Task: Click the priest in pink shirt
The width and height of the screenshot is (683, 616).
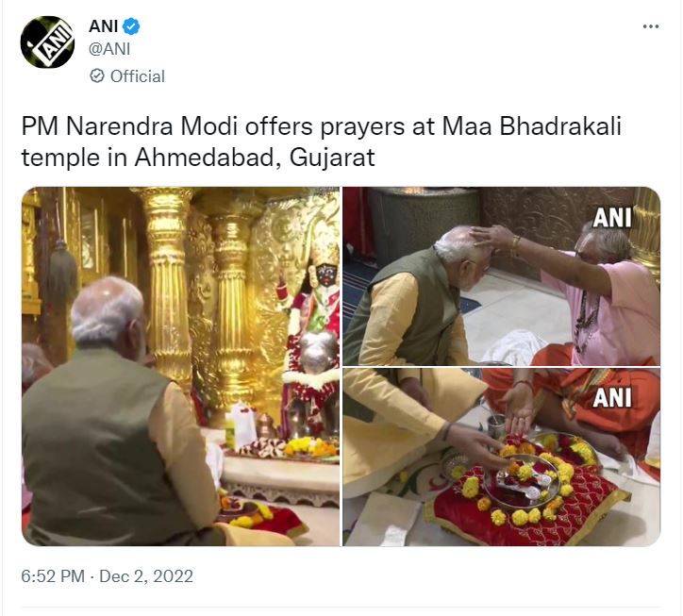Action: click(601, 296)
